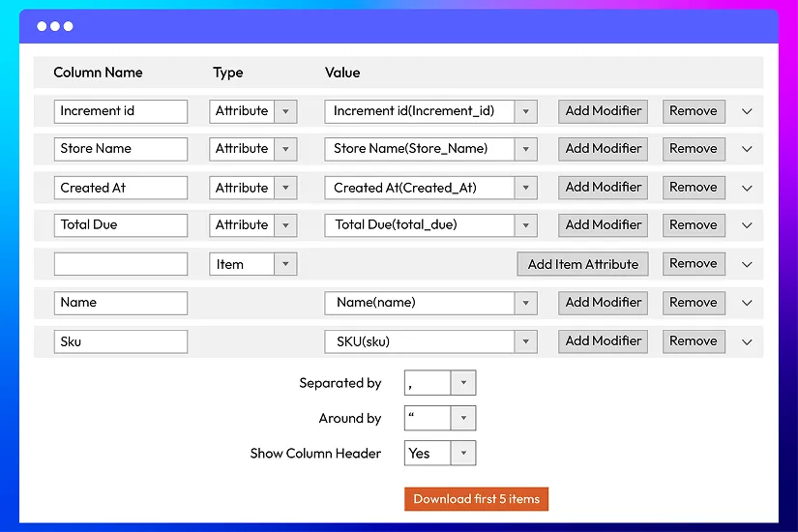Image resolution: width=798 pixels, height=532 pixels.
Task: Focus the Name column name field
Action: [121, 303]
